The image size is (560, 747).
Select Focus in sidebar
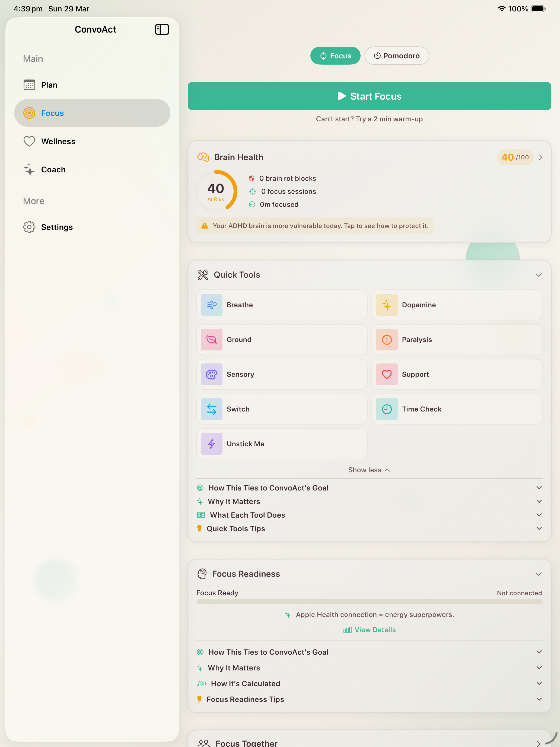92,113
